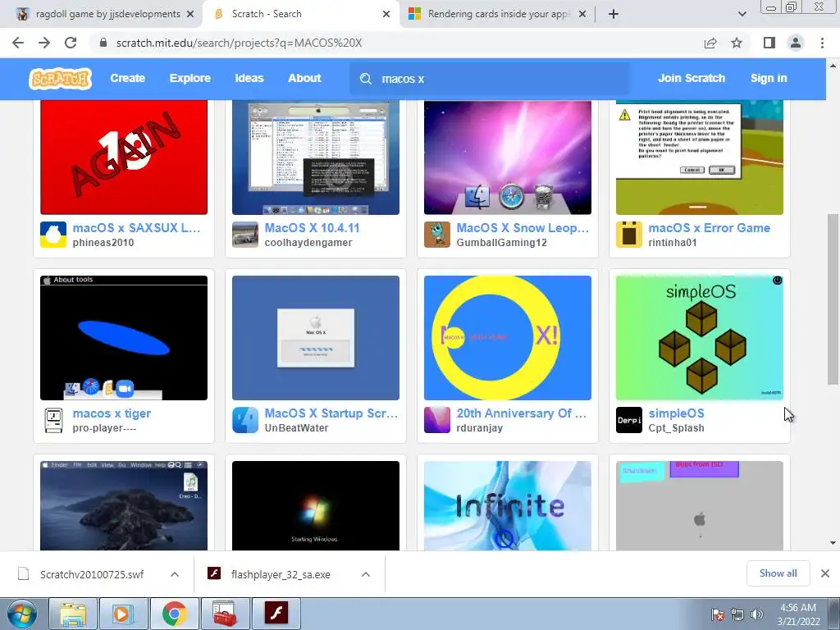Screen dimensions: 840x630
Task: Open coolhaydengamer user avatar
Action: [x=245, y=235]
